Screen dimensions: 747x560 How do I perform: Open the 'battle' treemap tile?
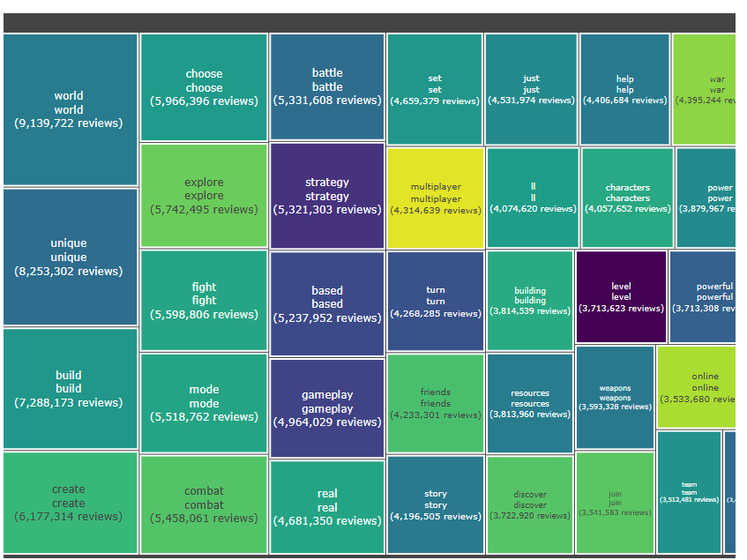point(327,86)
